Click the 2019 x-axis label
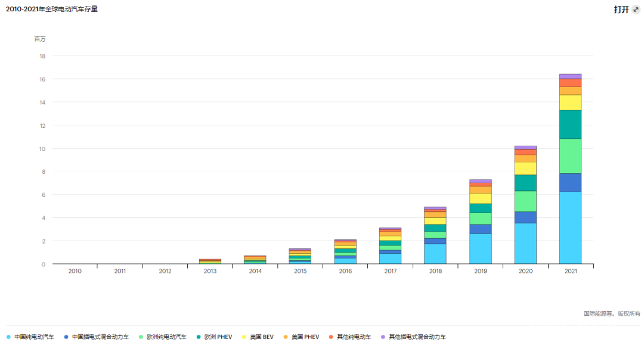Viewport: 644px width, 345px height. tap(481, 271)
